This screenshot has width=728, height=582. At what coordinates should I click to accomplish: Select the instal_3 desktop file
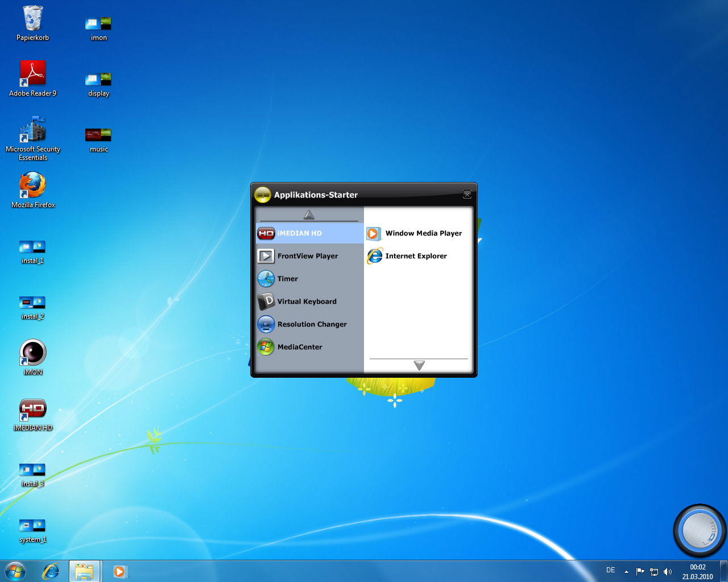[x=32, y=474]
